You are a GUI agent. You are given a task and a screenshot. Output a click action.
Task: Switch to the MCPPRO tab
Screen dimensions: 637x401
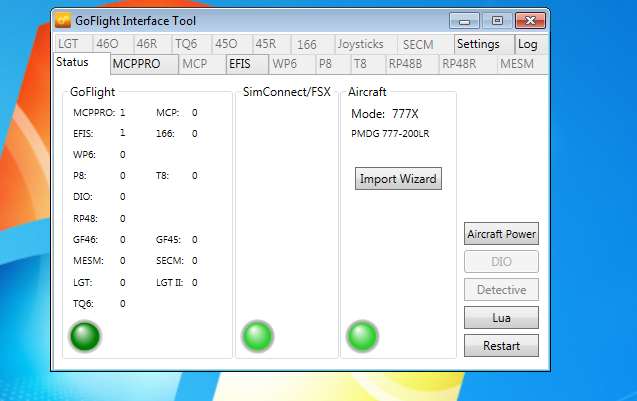click(143, 64)
